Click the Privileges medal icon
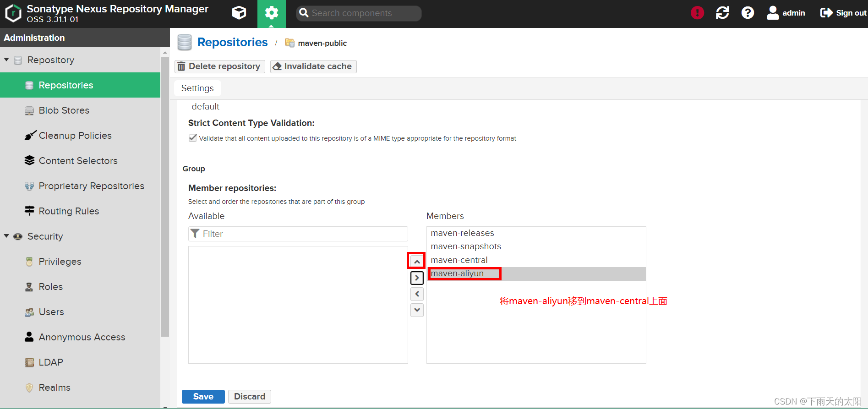 tap(29, 262)
